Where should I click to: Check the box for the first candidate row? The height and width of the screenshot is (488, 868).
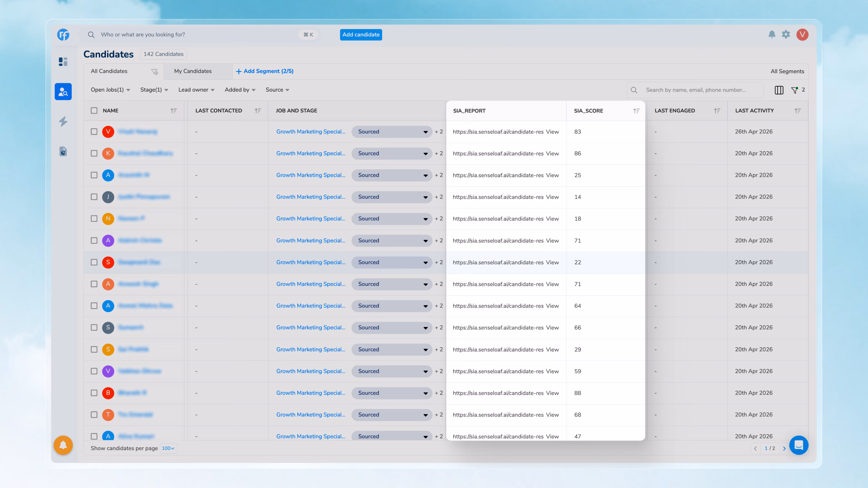94,132
